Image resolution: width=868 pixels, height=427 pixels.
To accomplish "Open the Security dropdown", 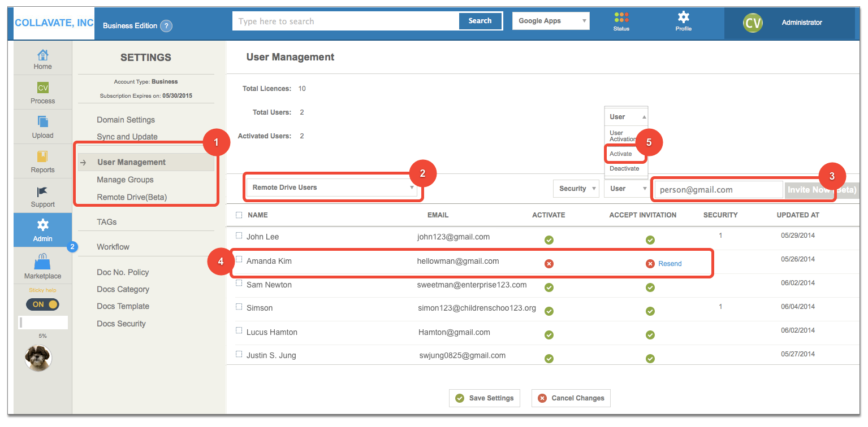I will coord(576,189).
